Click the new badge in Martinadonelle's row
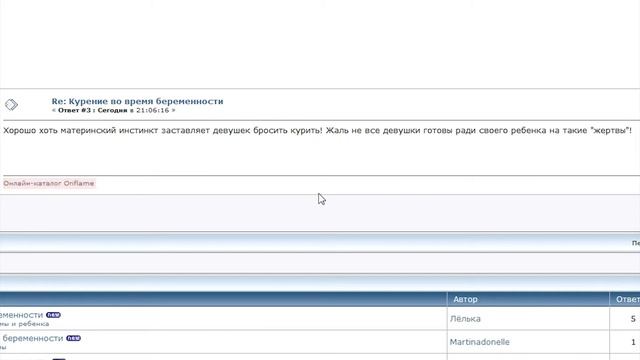The height and width of the screenshot is (360, 640). point(73,338)
